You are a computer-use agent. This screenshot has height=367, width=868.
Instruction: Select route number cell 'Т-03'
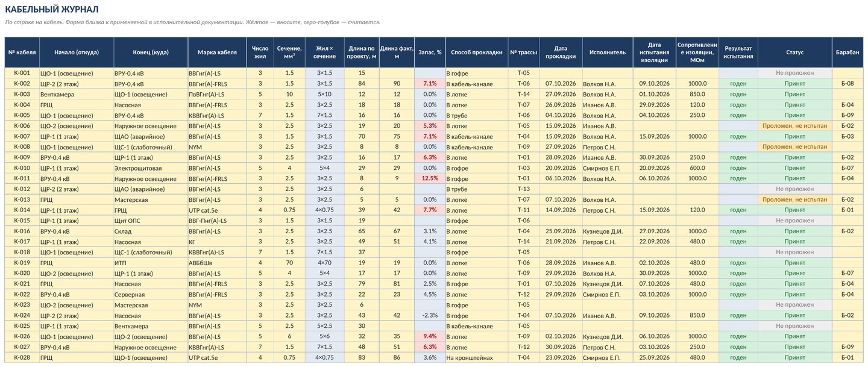point(524,168)
